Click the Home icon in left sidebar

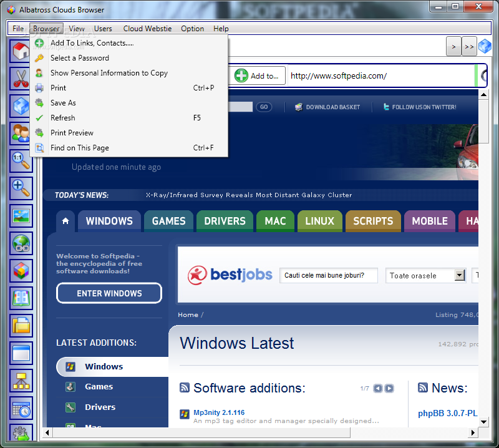pos(21,51)
